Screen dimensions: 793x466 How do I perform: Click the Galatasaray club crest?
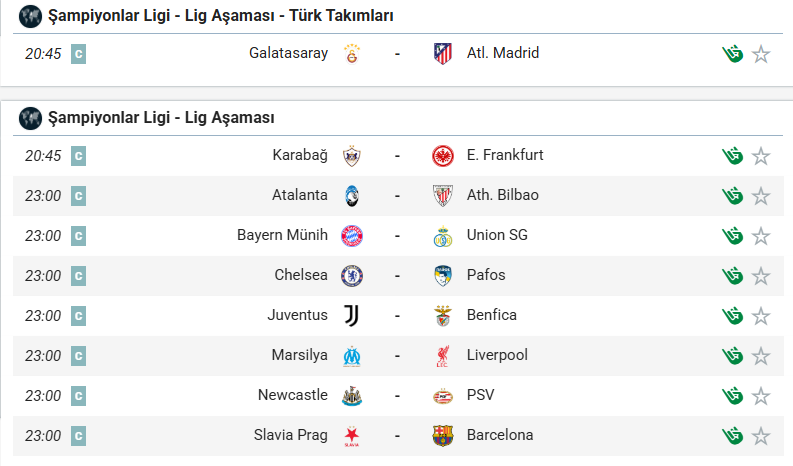pyautogui.click(x=352, y=54)
